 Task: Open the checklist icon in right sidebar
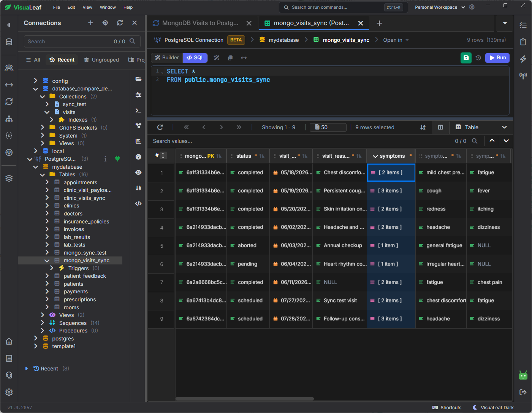[523, 25]
